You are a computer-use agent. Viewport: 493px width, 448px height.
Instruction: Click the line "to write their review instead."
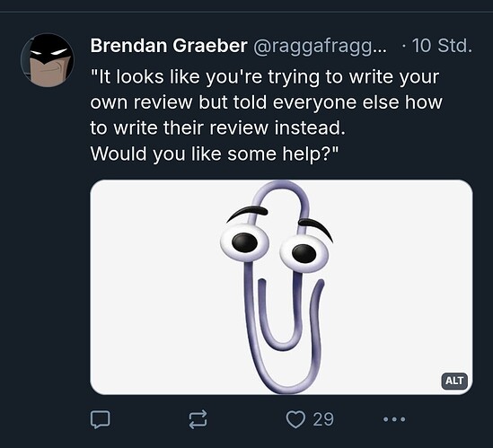click(218, 128)
